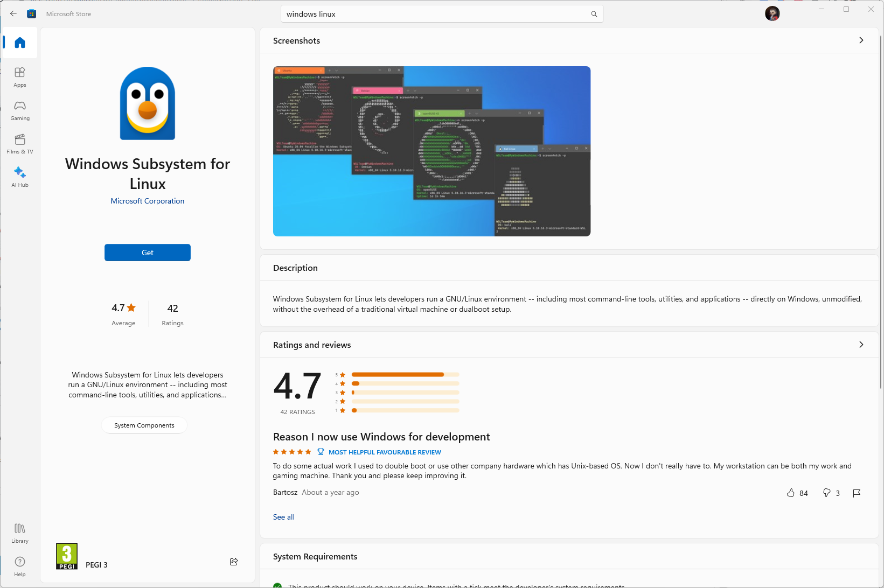
Task: Open the Help page
Action: tap(20, 566)
